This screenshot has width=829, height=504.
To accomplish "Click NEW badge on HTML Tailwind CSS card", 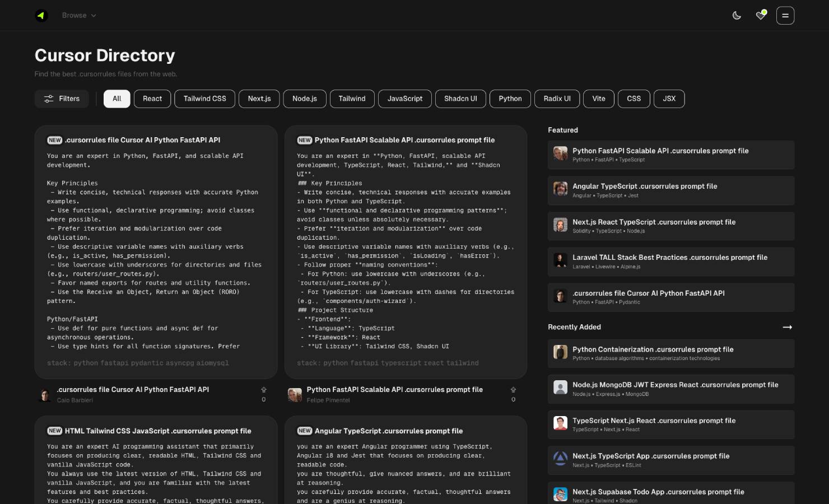I will pos(55,431).
